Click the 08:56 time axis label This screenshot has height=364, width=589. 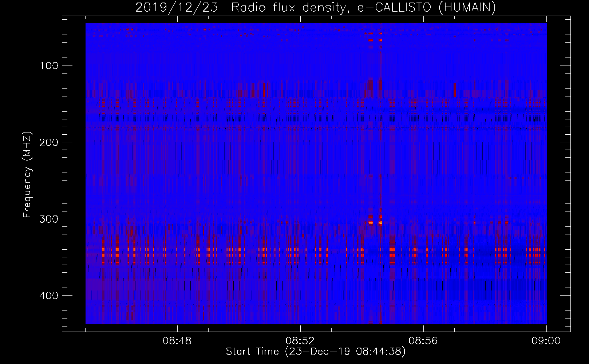(x=423, y=341)
